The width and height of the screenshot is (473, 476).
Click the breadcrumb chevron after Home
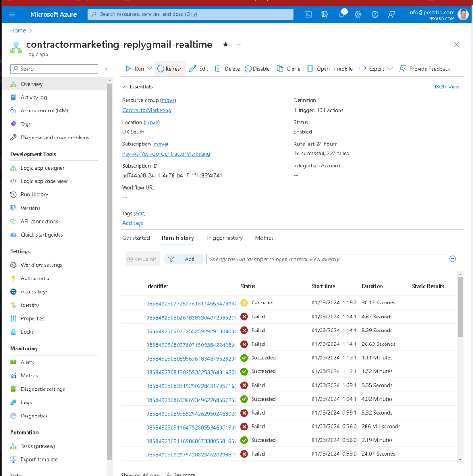click(x=30, y=30)
